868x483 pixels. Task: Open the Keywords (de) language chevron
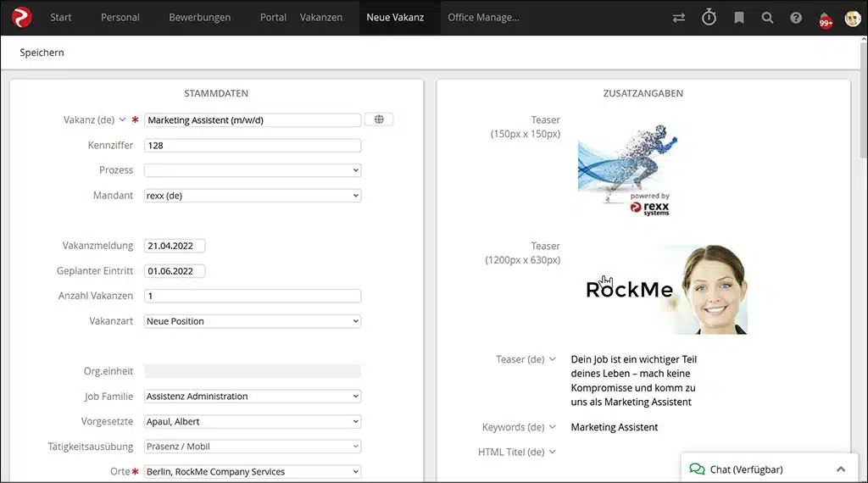pos(552,427)
